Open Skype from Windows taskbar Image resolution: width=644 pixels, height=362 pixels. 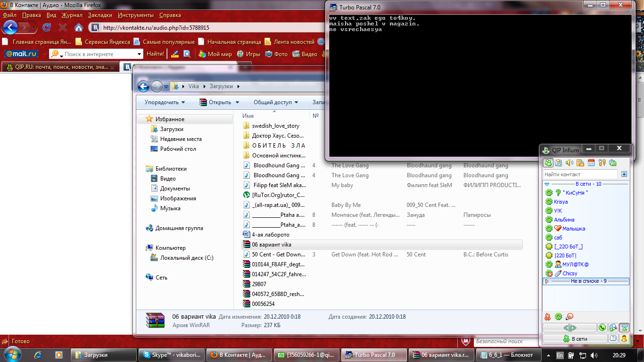click(172, 355)
